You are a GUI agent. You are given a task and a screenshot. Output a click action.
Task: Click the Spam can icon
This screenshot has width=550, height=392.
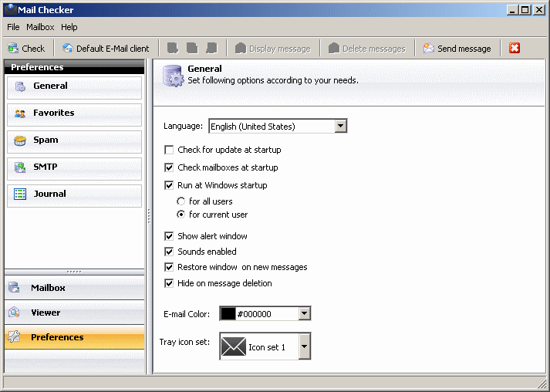click(x=20, y=140)
